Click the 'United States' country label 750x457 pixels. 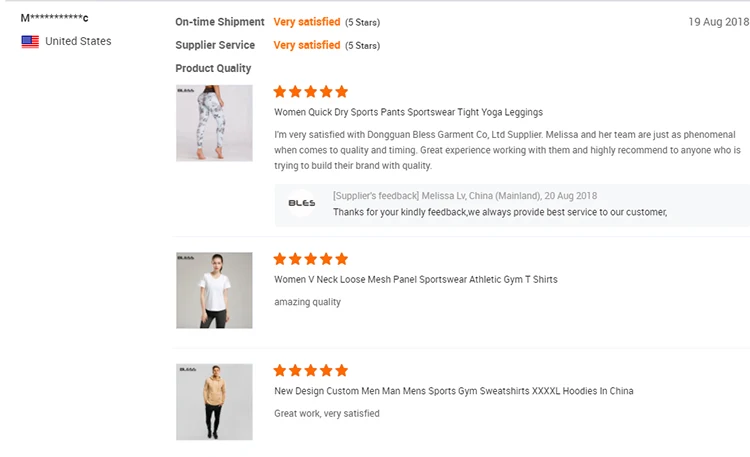(x=78, y=41)
